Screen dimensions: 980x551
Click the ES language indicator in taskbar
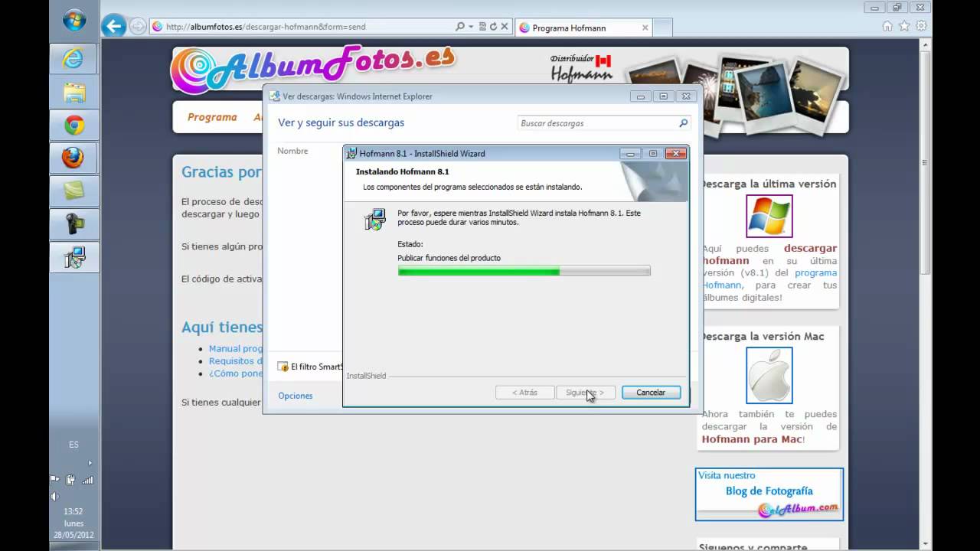(73, 445)
